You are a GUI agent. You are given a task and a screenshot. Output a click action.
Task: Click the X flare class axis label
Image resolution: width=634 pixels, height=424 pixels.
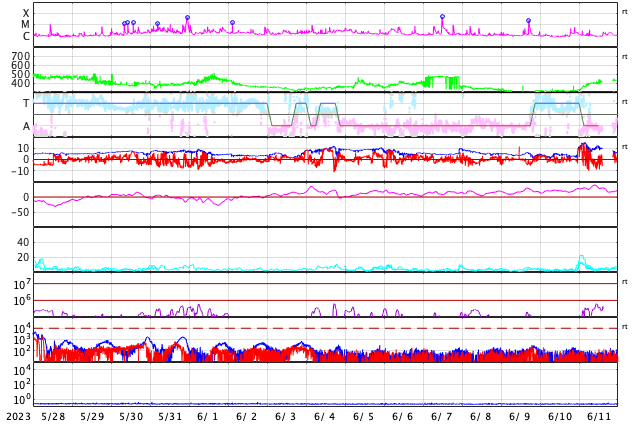click(26, 13)
